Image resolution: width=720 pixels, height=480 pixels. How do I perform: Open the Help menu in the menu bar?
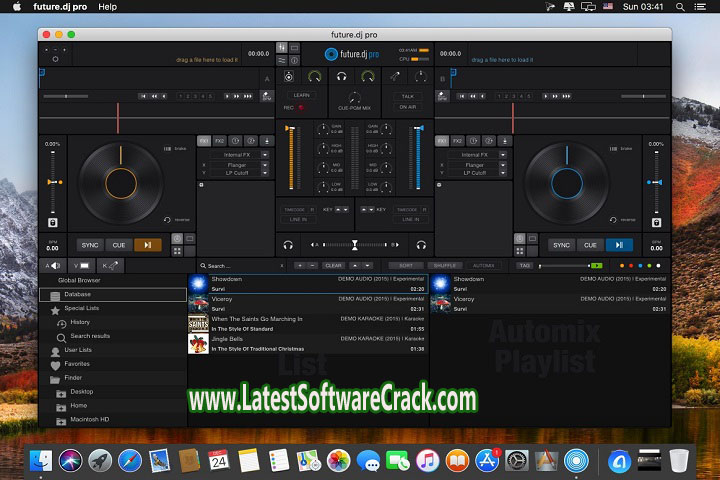107,7
